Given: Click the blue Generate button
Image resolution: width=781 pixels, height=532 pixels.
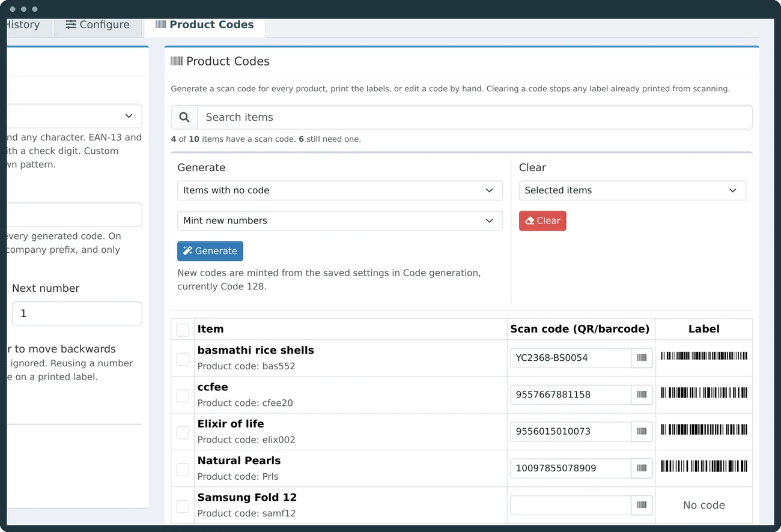Looking at the screenshot, I should click(x=210, y=251).
